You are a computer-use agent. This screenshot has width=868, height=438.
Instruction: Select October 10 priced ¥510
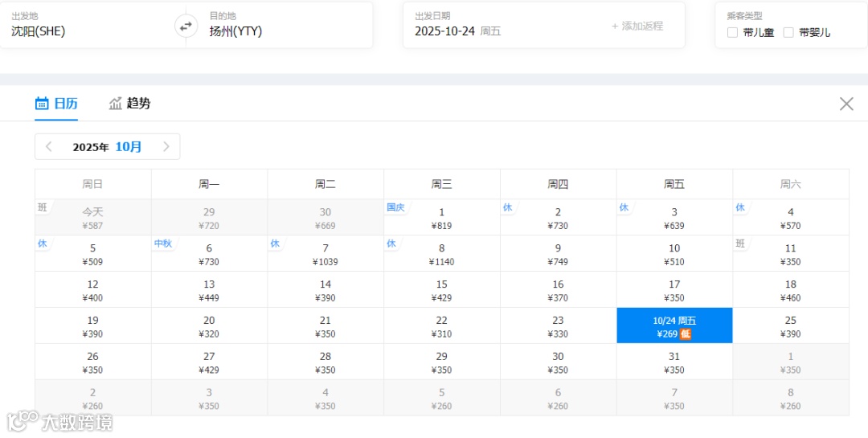[674, 254]
